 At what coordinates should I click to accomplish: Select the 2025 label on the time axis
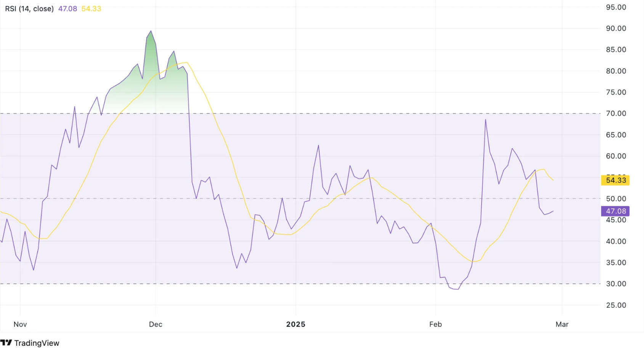tap(295, 324)
